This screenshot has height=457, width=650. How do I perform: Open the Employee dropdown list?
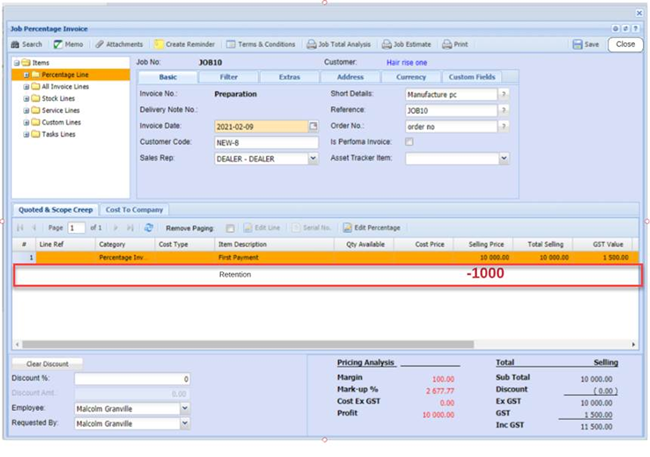pos(184,408)
